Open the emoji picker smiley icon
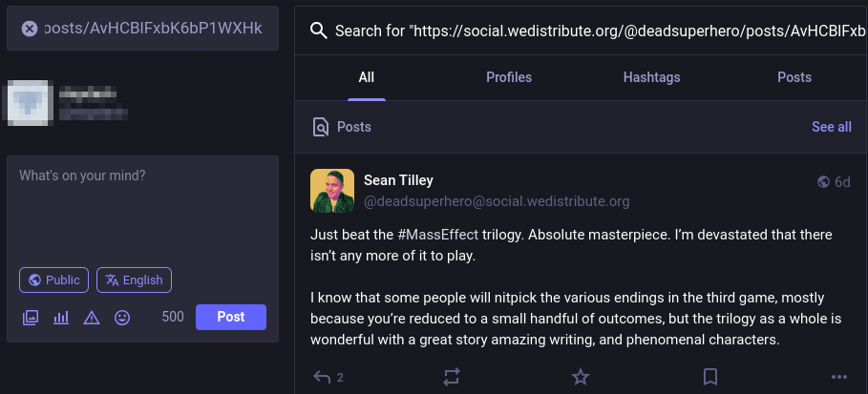 coord(122,317)
